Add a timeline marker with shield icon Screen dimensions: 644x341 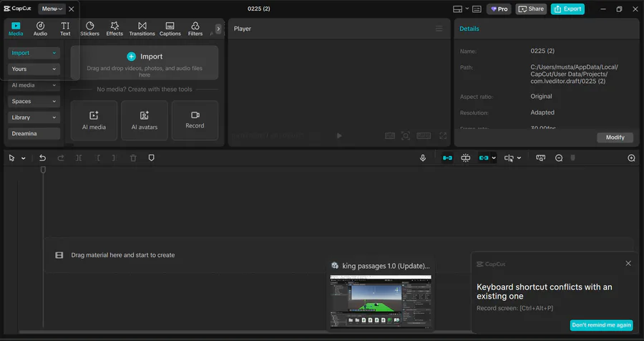point(151,158)
